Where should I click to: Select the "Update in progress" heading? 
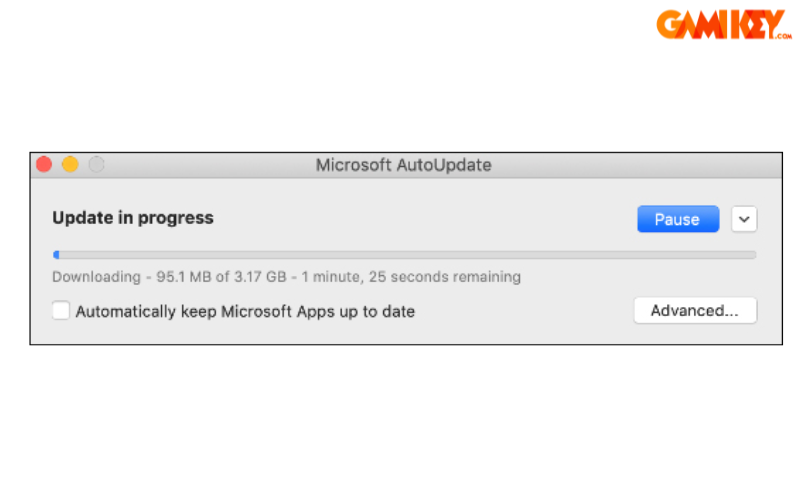point(133,217)
